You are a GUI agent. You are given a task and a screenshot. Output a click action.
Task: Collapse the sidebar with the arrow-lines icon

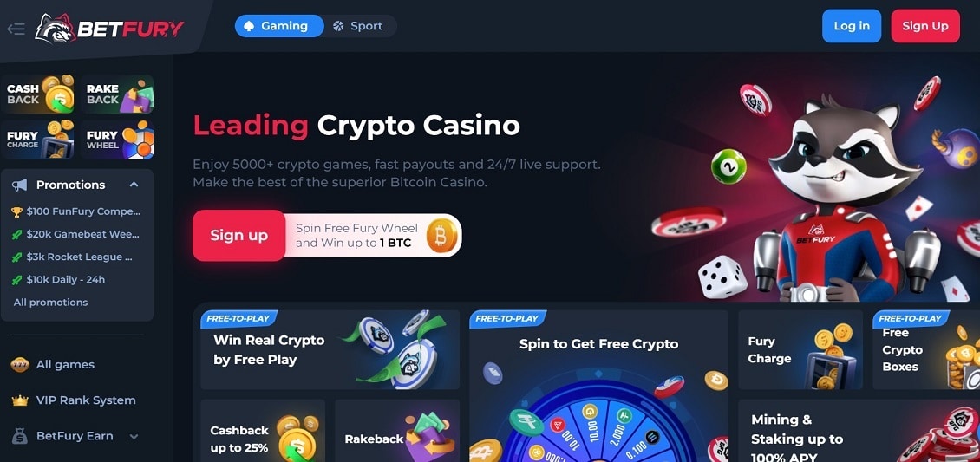(16, 29)
